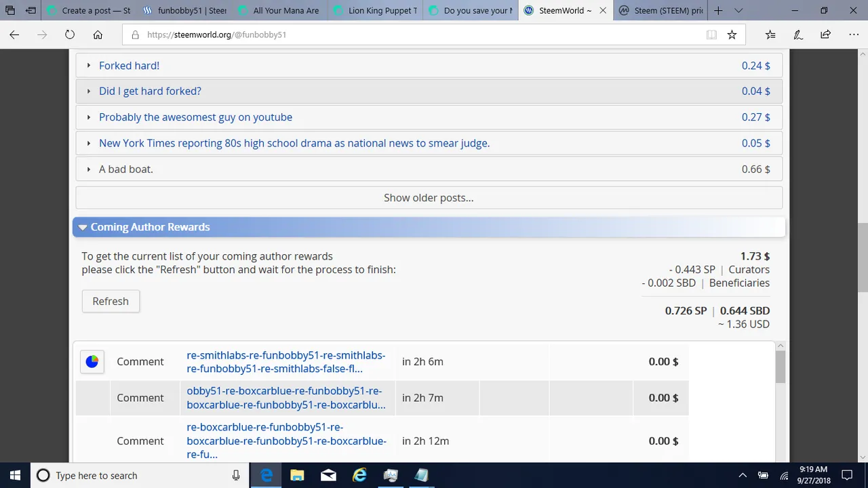Expand Probably the awesomest guy on youtube
This screenshot has height=488, width=868.
coord(88,117)
